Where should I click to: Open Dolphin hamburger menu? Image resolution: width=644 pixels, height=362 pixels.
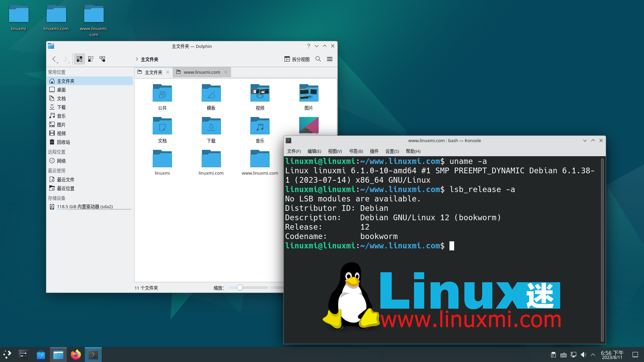point(330,59)
